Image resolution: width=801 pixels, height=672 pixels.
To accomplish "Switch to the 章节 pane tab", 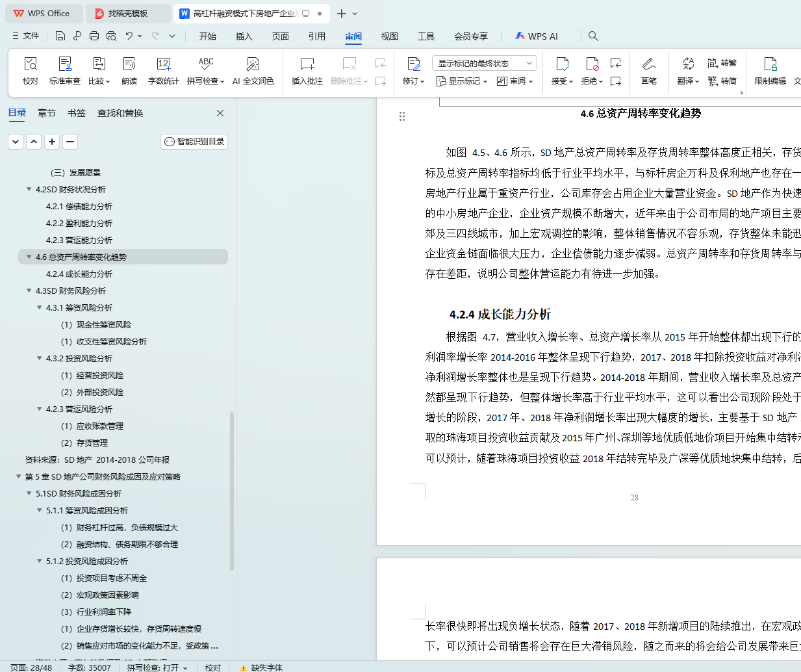I will (47, 113).
